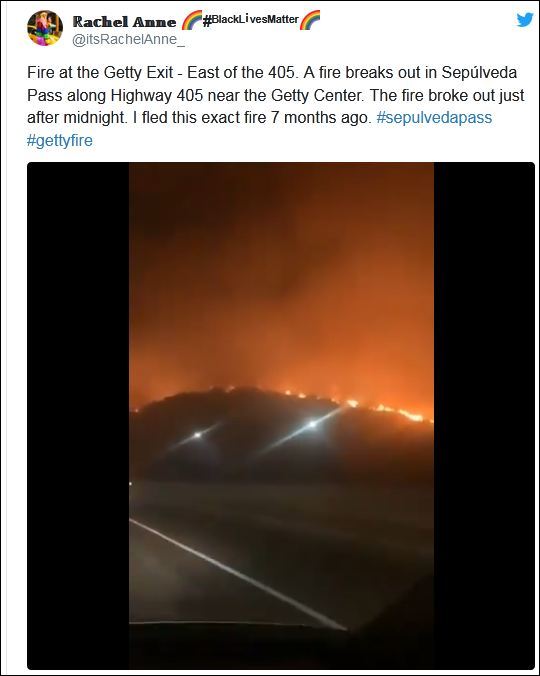Open the Rachel Anne display name
This screenshot has height=676, width=540.
(124, 21)
